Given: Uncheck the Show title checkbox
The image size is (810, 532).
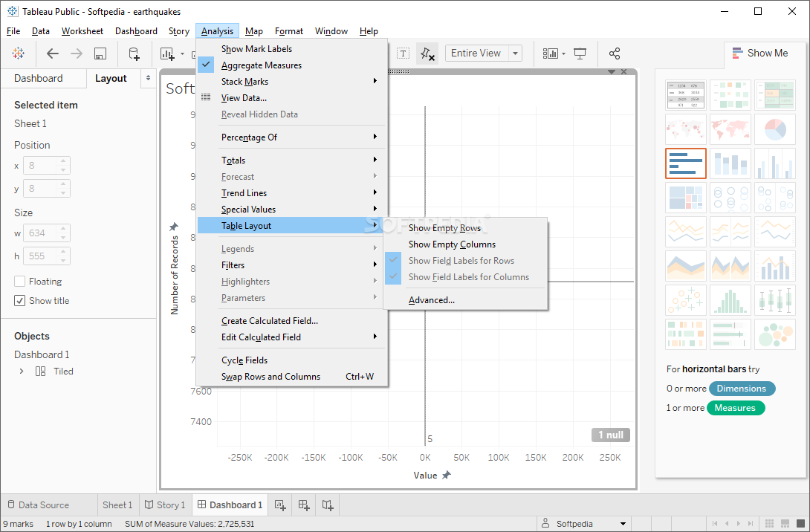Looking at the screenshot, I should [19, 301].
